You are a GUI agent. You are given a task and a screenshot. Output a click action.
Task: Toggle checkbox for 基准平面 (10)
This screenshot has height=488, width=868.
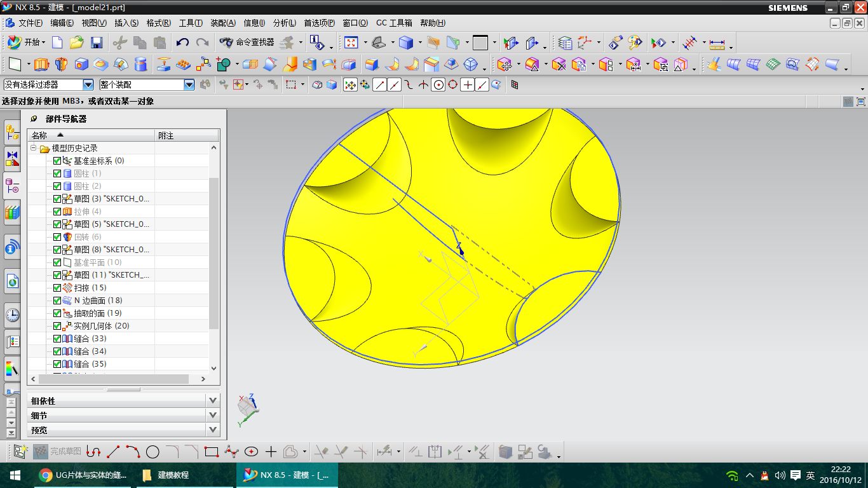coord(57,262)
